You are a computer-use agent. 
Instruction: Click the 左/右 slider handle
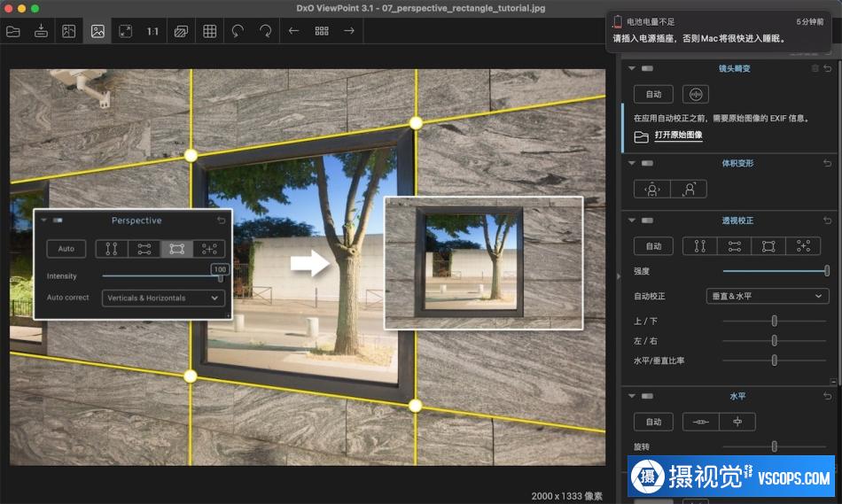pyautogui.click(x=775, y=341)
